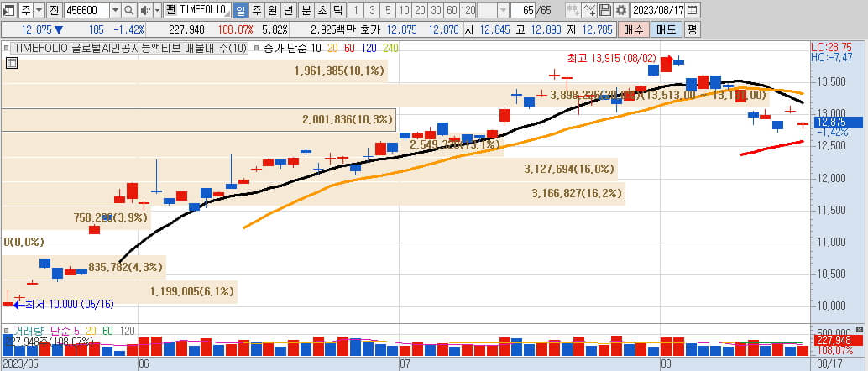Click the bar count field showing 65
Viewport: 868px width, 371px height.
(x=523, y=9)
